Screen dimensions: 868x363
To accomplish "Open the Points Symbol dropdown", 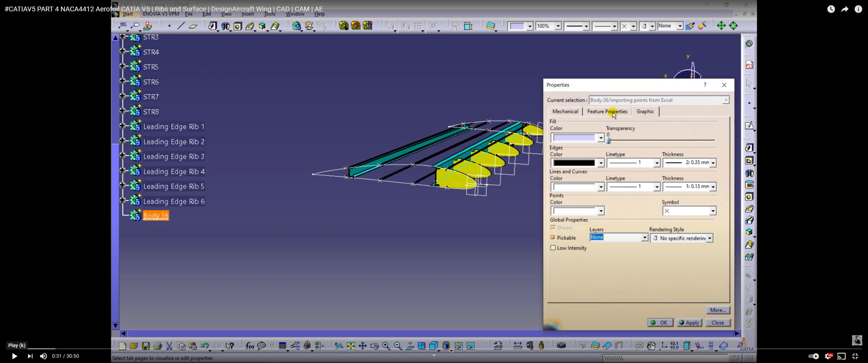I will click(712, 211).
